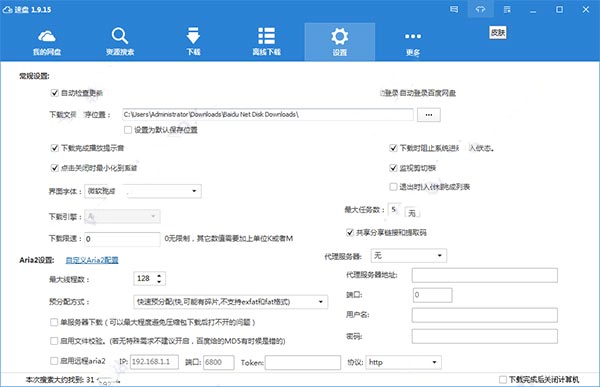This screenshot has width=600, height=387.
Task: Open the 下载引擎 engine dropdown
Action: [122, 217]
